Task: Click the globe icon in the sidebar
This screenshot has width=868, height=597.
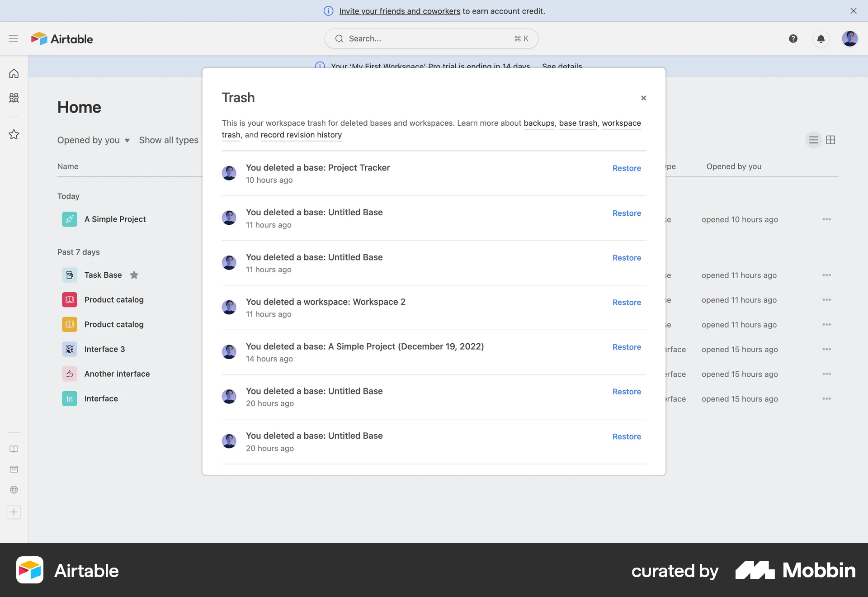Action: 14,490
